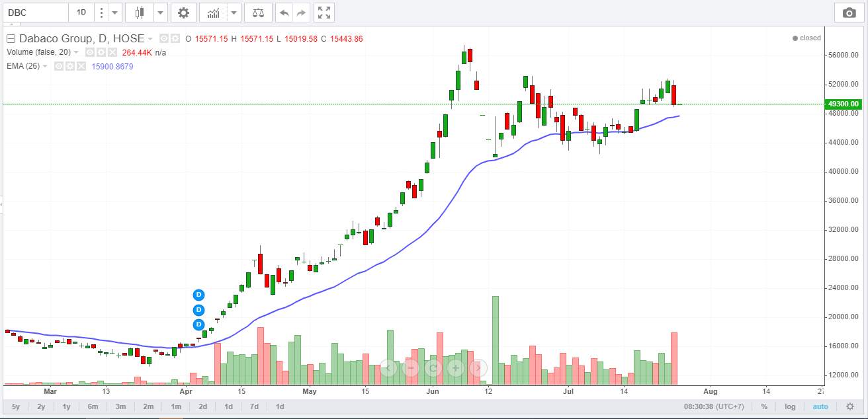The image size is (868, 419).
Task: Click the 56000.00 price axis label
Action: click(843, 56)
